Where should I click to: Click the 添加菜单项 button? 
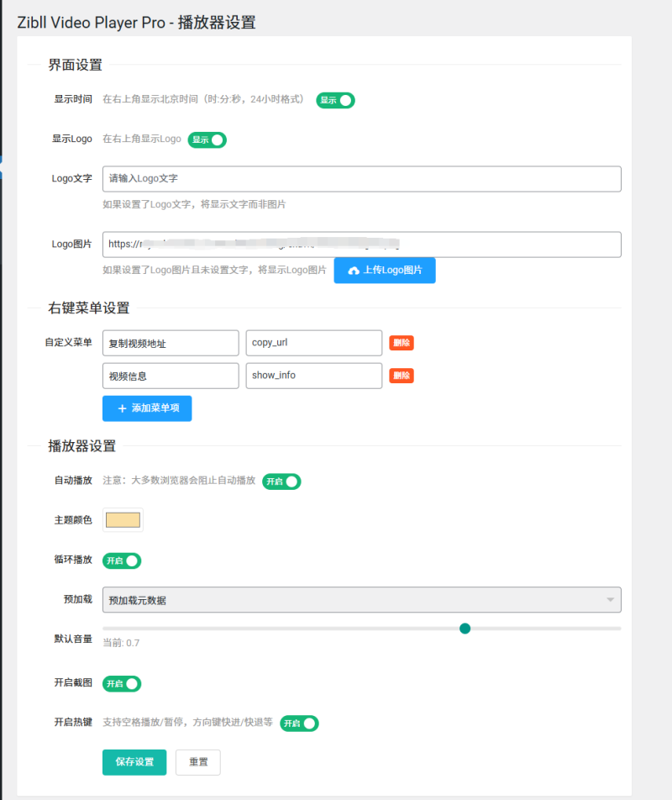point(147,408)
